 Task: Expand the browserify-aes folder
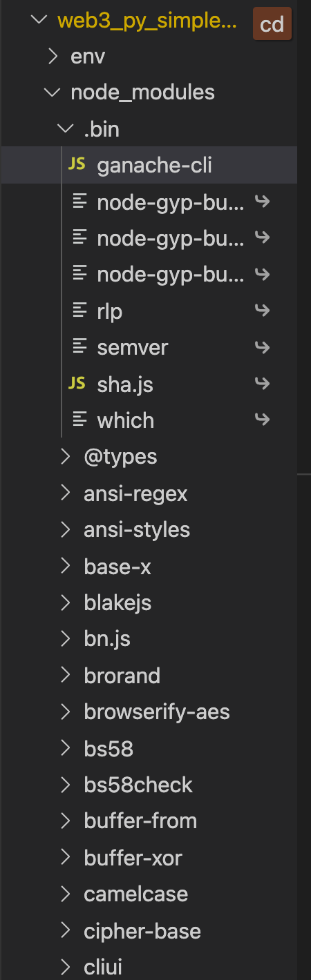tap(66, 711)
